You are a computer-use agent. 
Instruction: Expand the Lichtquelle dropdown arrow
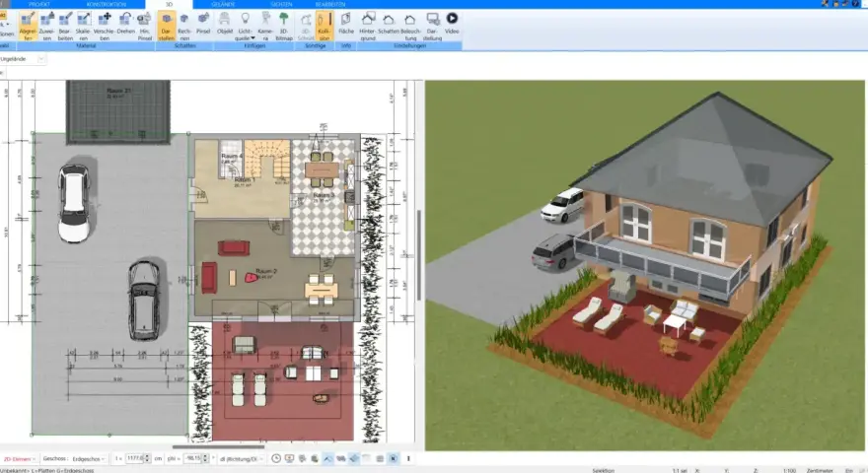253,38
